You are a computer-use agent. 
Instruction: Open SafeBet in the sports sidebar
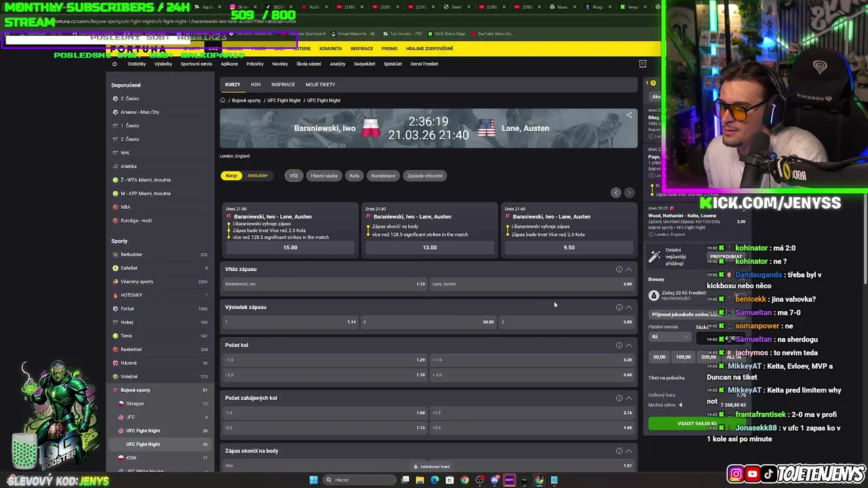(x=160, y=268)
